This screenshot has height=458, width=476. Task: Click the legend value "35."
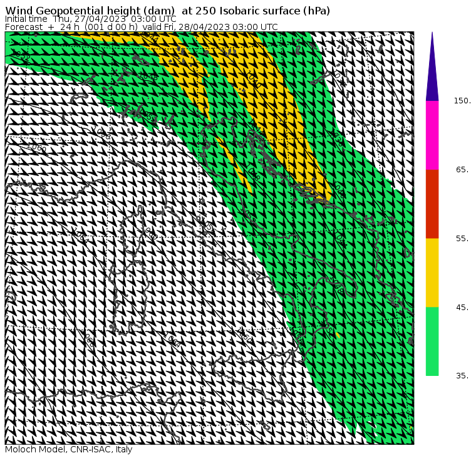pos(463,376)
